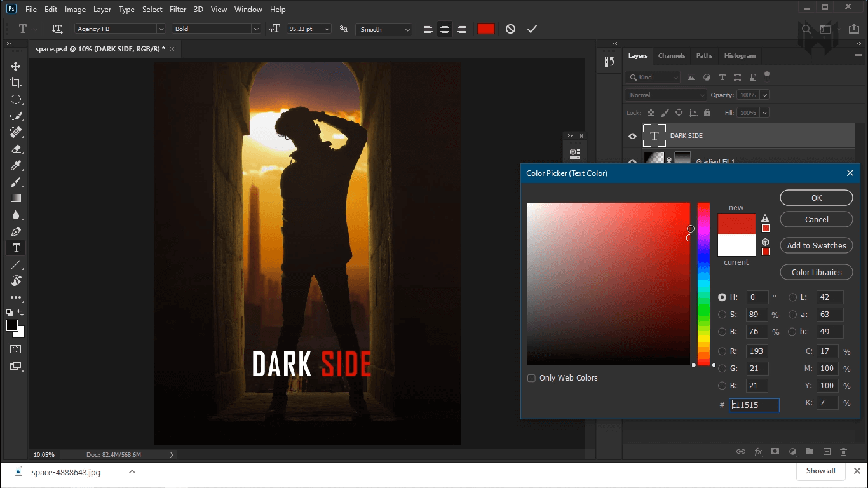Select the S saturation radio button
The height and width of the screenshot is (488, 868).
click(x=722, y=315)
